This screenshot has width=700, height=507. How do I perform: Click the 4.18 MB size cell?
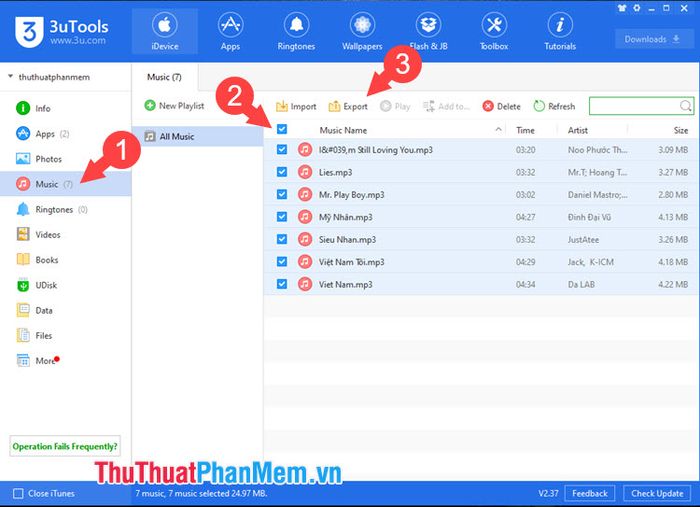673,262
